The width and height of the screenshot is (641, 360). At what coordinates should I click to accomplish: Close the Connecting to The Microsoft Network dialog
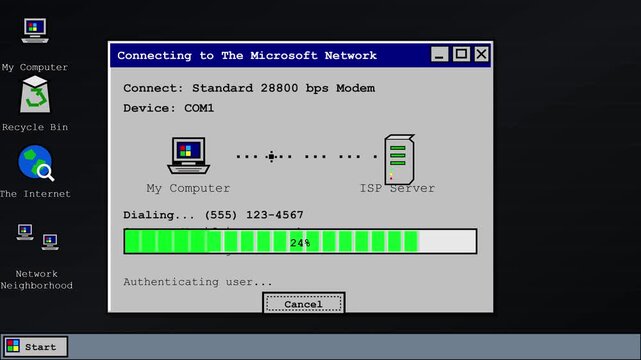click(482, 54)
